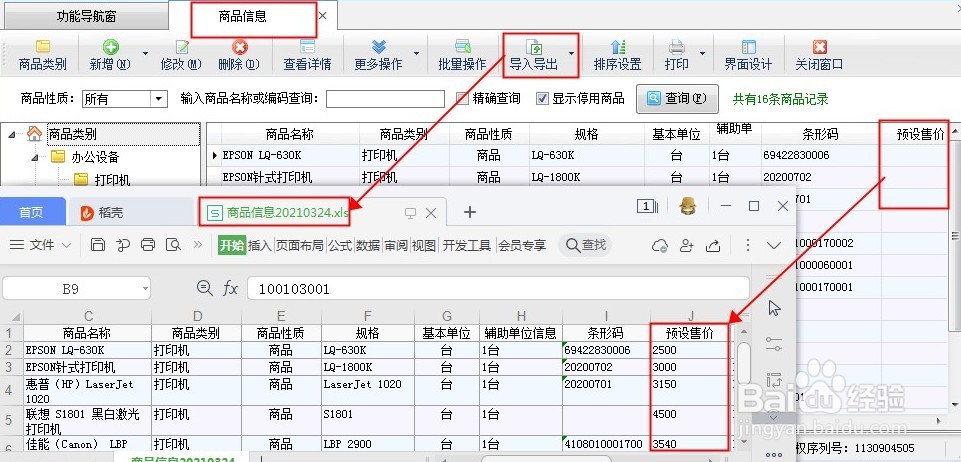961x462 pixels.
Task: Open the 商品性质 dropdown
Action: 159,99
